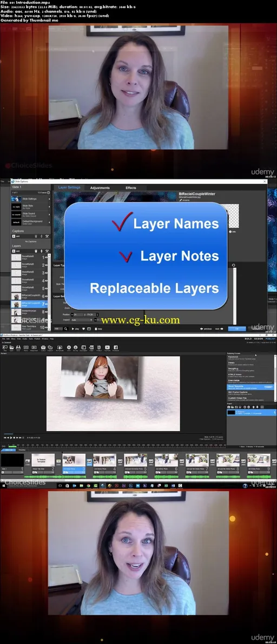Select Still Frame Capture publishing format
This screenshot has height=644, width=277.
(x=250, y=393)
